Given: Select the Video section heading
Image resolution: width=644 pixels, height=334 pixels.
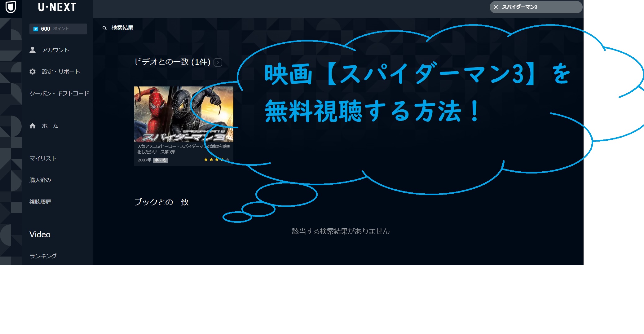Looking at the screenshot, I should pos(40,235).
